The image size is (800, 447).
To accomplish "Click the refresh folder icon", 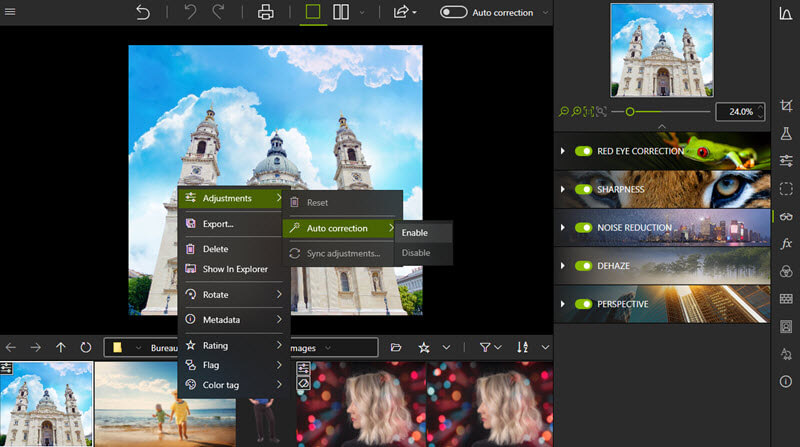I will [86, 347].
